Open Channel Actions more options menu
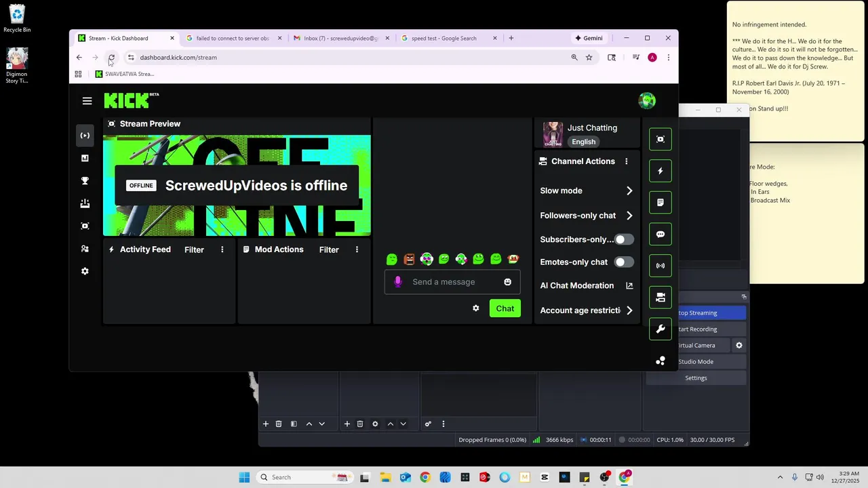Screen dimensions: 868x488 coord(626,161)
